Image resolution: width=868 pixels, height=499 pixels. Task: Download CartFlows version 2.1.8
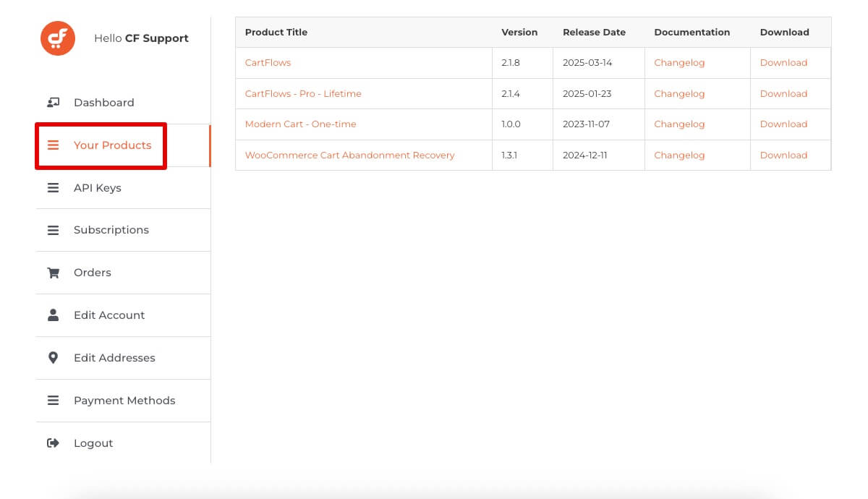[783, 63]
